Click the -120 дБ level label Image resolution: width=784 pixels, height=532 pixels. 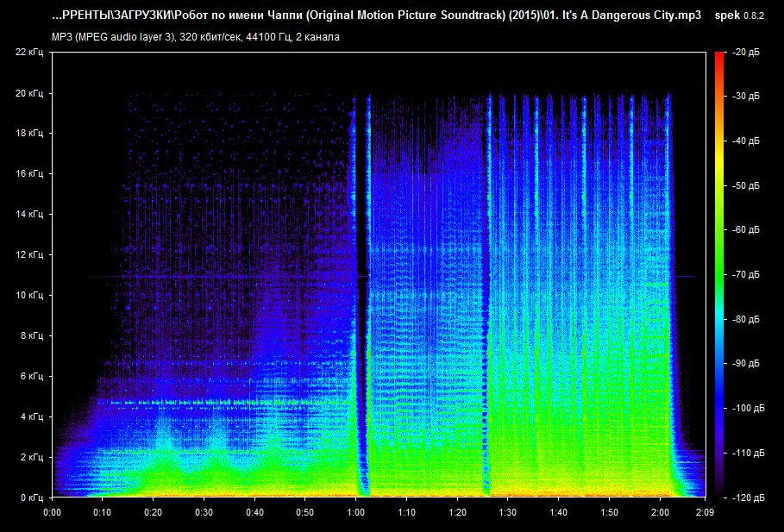[745, 498]
